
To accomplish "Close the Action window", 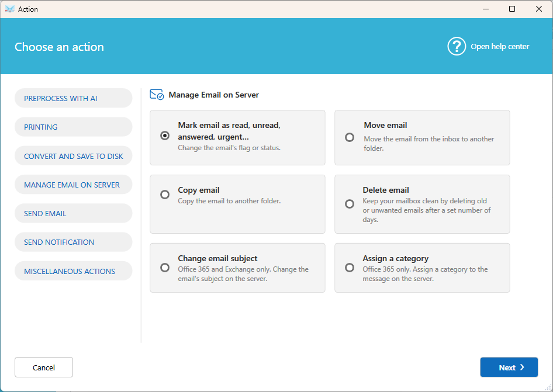I will click(538, 9).
